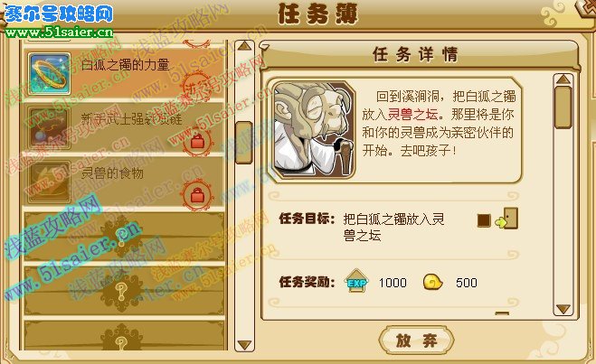Viewport: 596px width, 364px height.
Task: Open the 白狐之镯的力量 quest entry
Action: 124,73
